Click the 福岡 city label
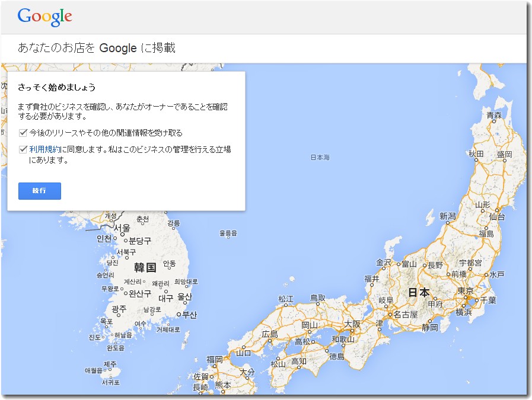The image size is (532, 400). point(215,359)
